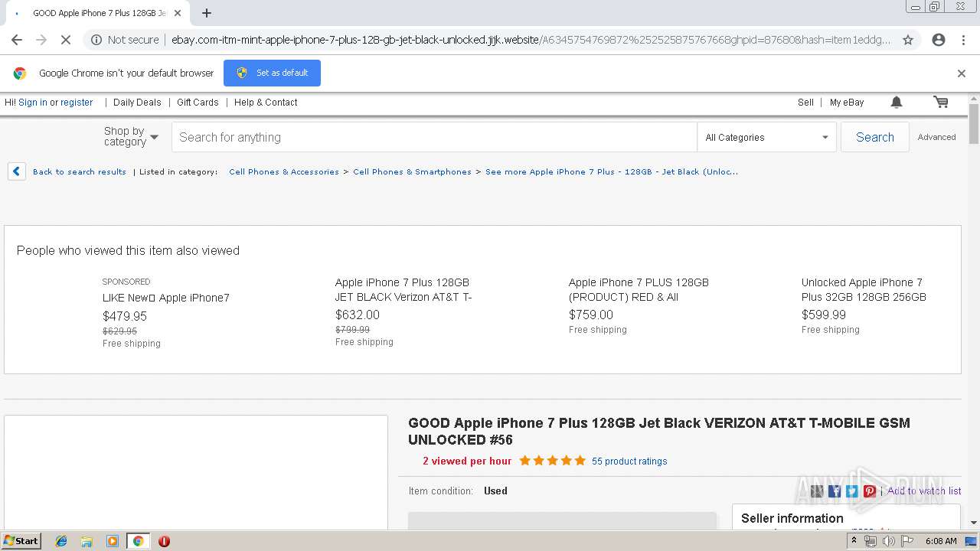Viewport: 980px width, 551px height.
Task: Open network icon in system tray
Action: (871, 541)
